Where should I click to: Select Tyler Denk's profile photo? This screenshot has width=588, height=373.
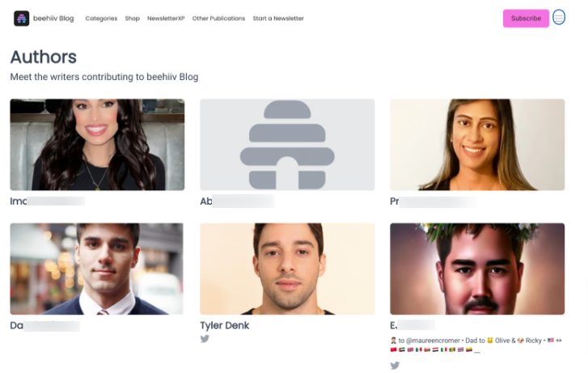click(x=287, y=269)
